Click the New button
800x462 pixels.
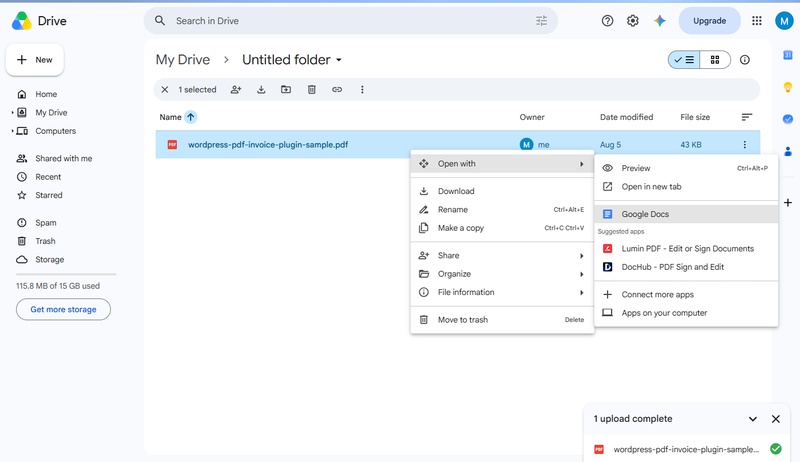coord(35,60)
